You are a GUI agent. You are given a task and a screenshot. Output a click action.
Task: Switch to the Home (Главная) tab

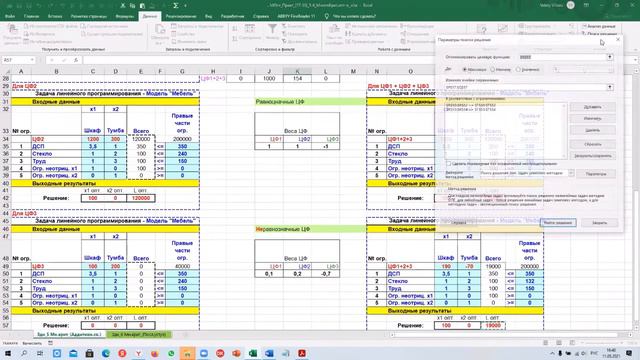31,16
